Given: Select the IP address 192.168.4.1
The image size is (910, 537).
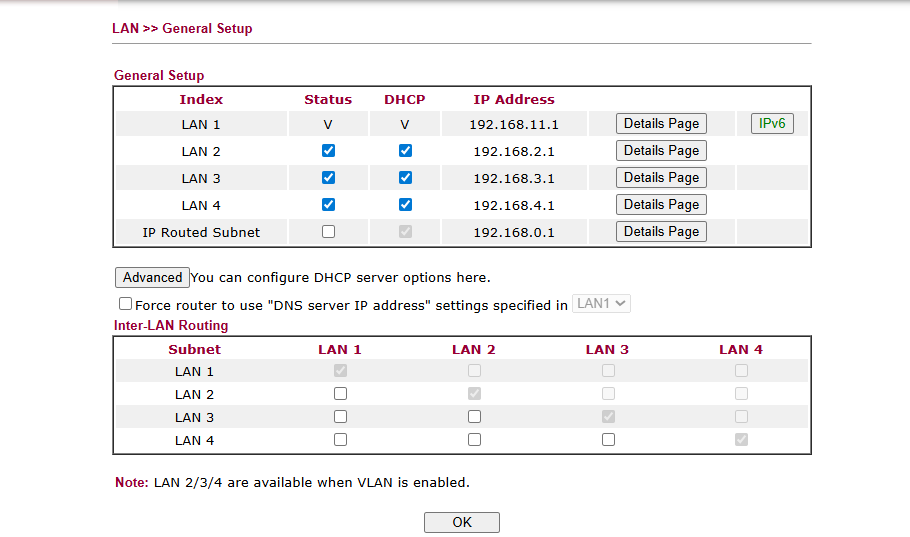Looking at the screenshot, I should (x=514, y=206).
